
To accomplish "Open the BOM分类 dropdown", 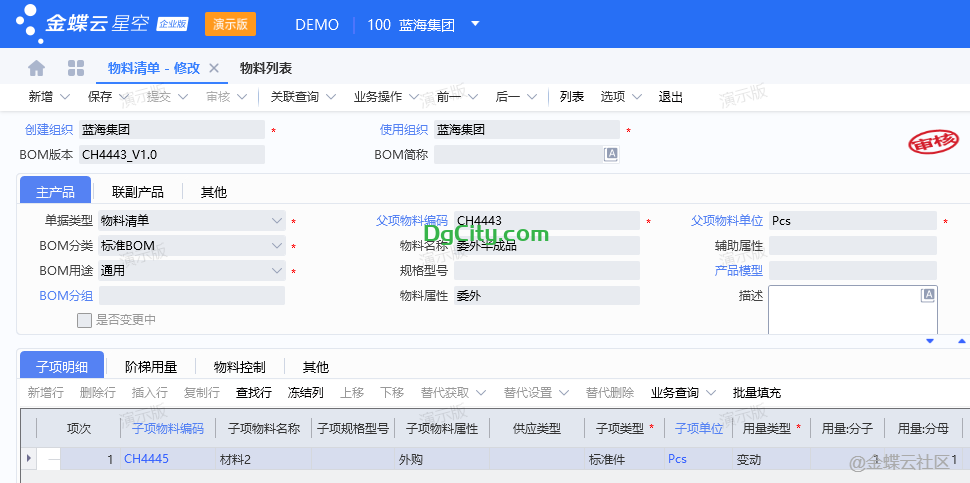I will (277, 245).
